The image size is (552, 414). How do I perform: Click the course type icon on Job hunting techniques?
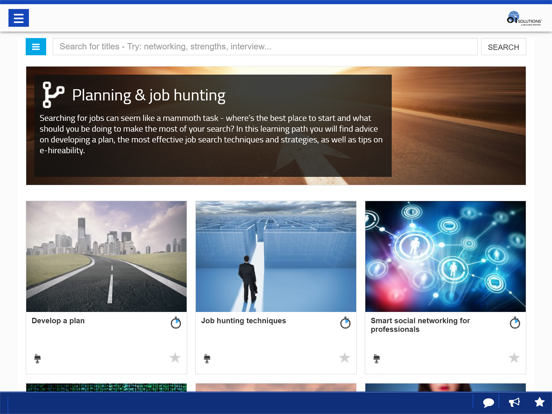(x=207, y=359)
